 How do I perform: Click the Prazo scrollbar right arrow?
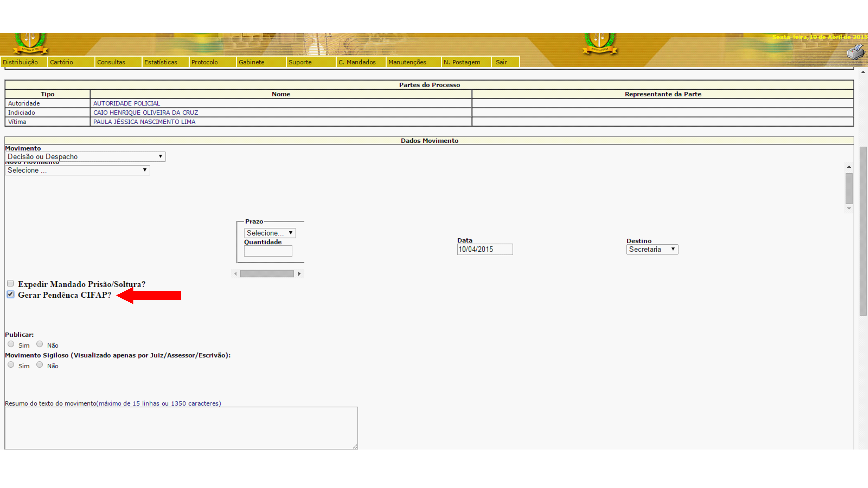299,274
